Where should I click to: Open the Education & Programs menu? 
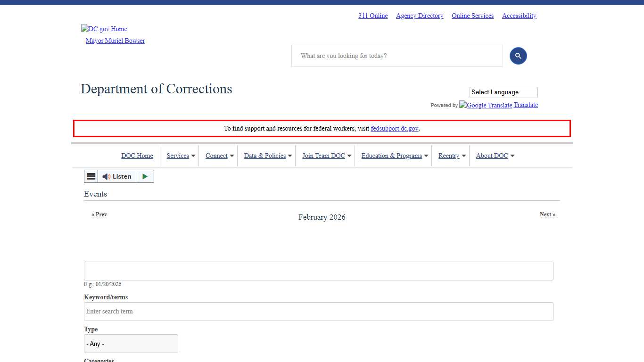pos(394,156)
